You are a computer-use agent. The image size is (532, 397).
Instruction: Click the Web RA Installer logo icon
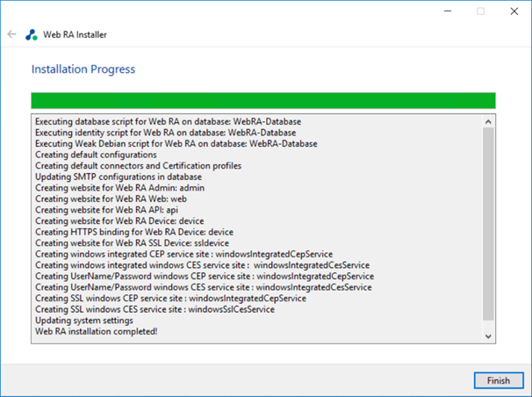pos(32,34)
